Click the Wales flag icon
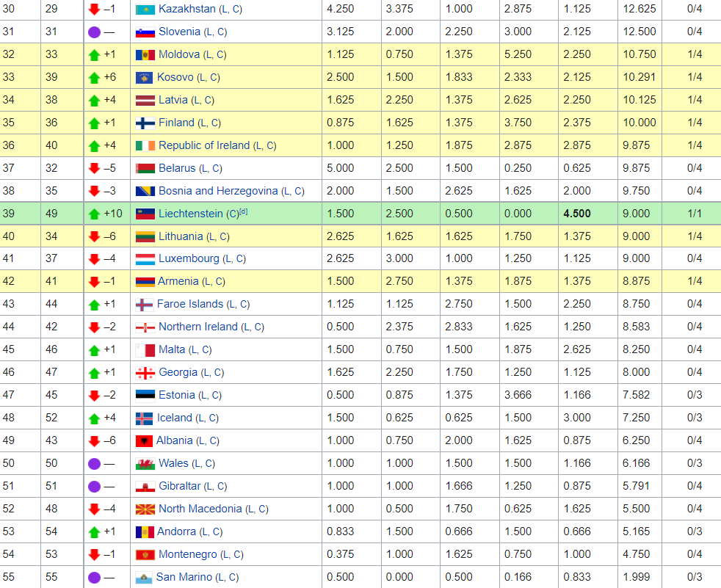Screen dimensions: 721x588 (145, 464)
